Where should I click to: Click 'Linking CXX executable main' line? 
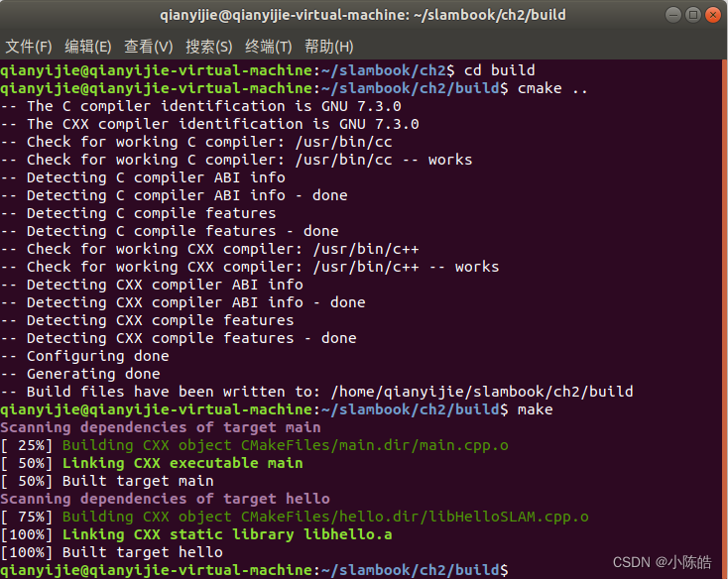152,463
